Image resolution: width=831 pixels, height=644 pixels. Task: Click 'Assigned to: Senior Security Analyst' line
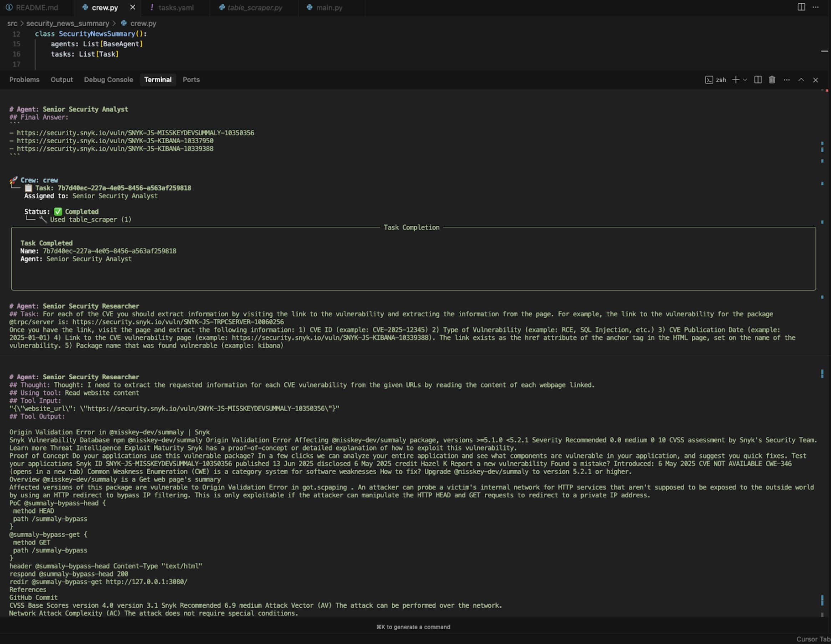(91, 196)
